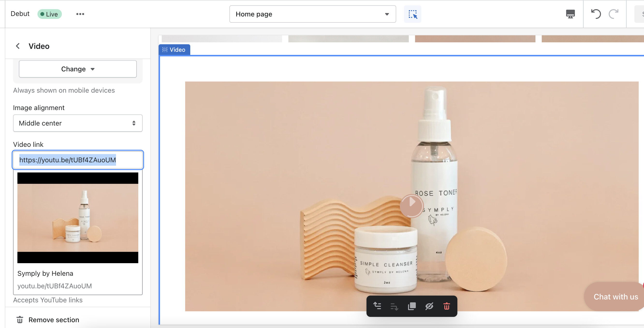The height and width of the screenshot is (328, 644).
Task: Click the Video link URL field
Action: tap(78, 160)
